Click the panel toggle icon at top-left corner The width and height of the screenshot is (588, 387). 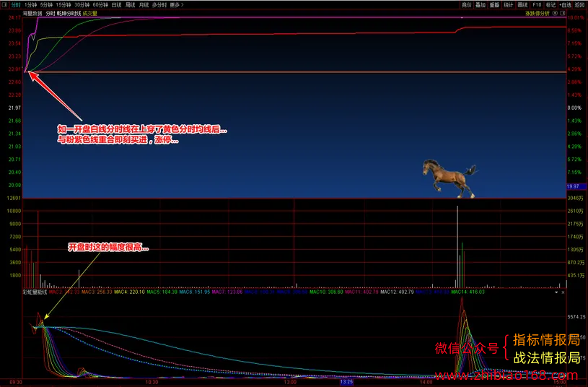pos(4,4)
